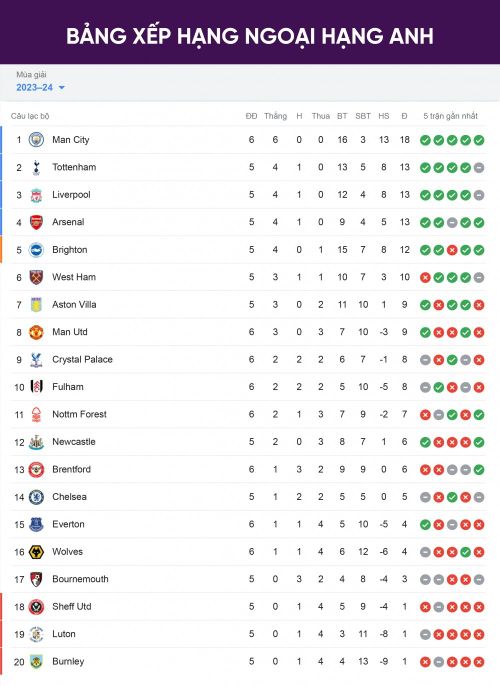Screen dimensions: 500x686
Task: Click the Liverpool club crest
Action: [36, 195]
